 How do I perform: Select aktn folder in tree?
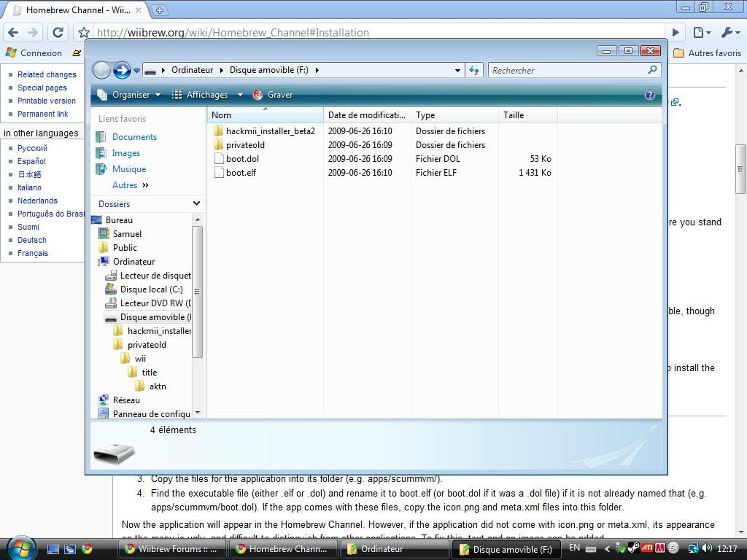pyautogui.click(x=158, y=386)
